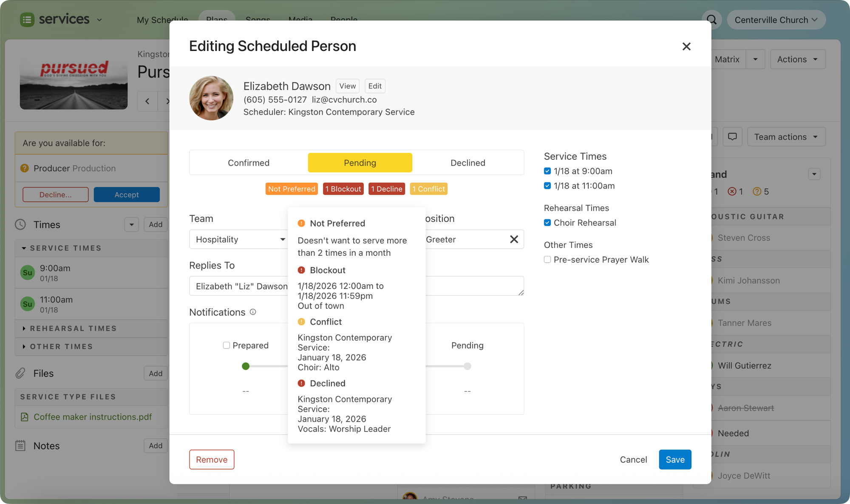The image size is (850, 504).
Task: Save the scheduled person changes
Action: [675, 459]
